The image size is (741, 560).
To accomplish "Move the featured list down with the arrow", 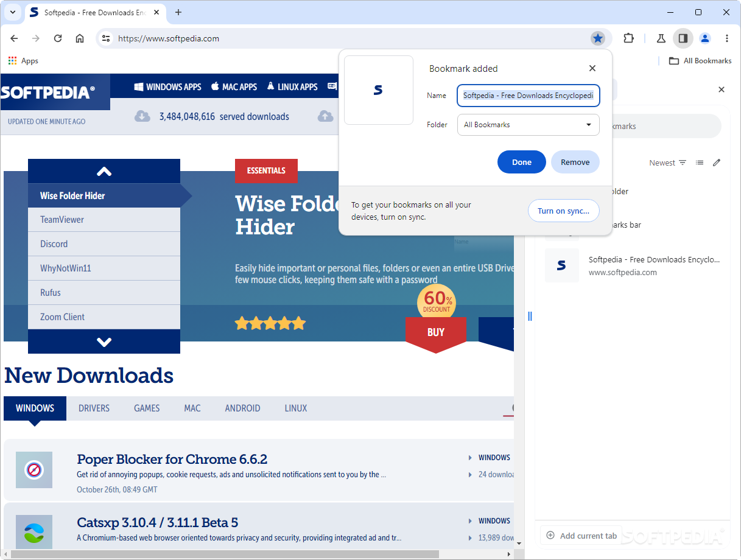I will [x=104, y=341].
